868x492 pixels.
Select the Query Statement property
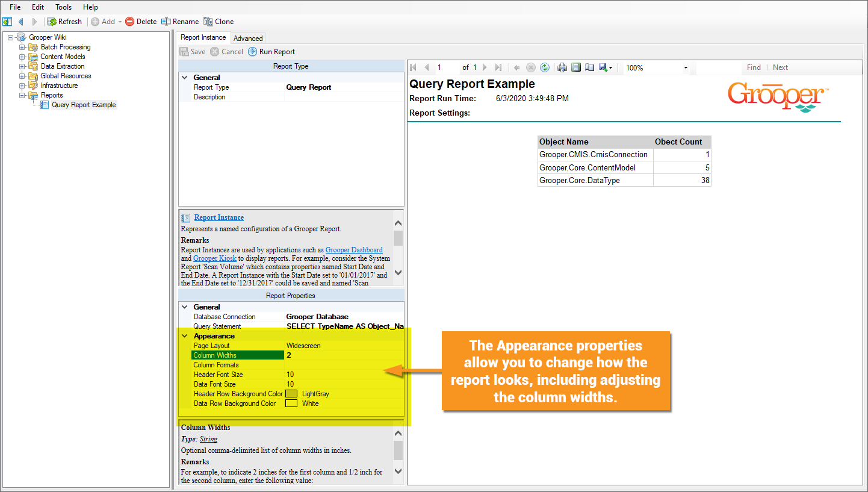click(291, 326)
